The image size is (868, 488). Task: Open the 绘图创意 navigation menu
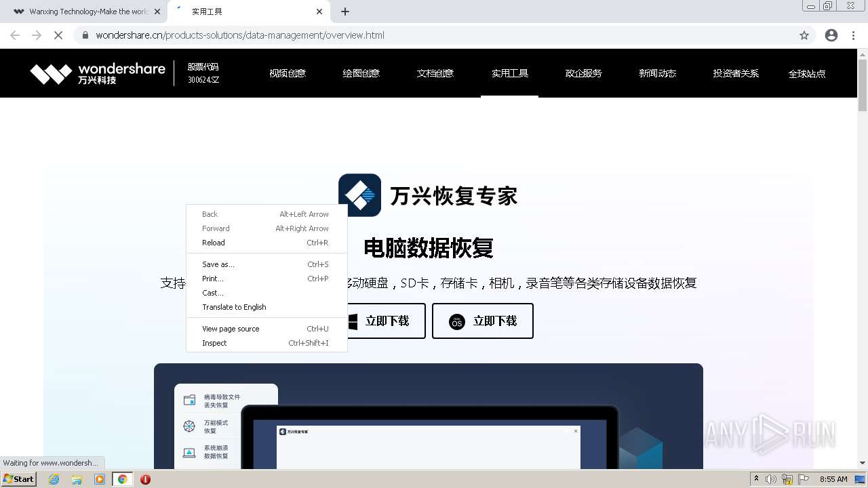(361, 73)
